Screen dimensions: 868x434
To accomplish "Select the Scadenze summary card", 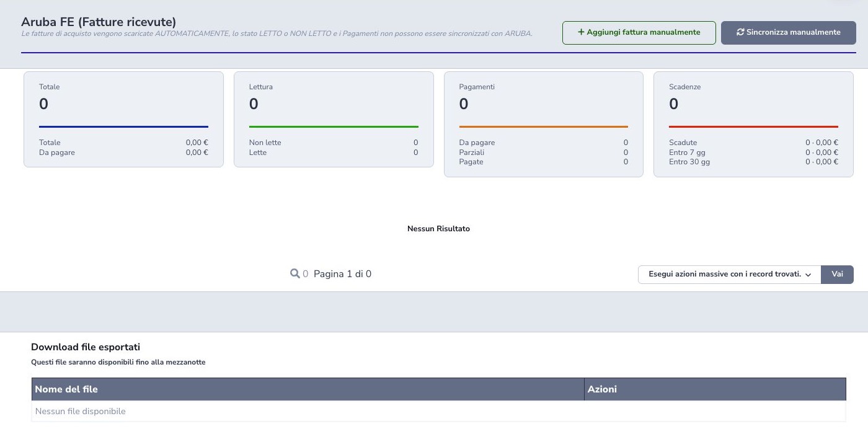I will pos(753,124).
